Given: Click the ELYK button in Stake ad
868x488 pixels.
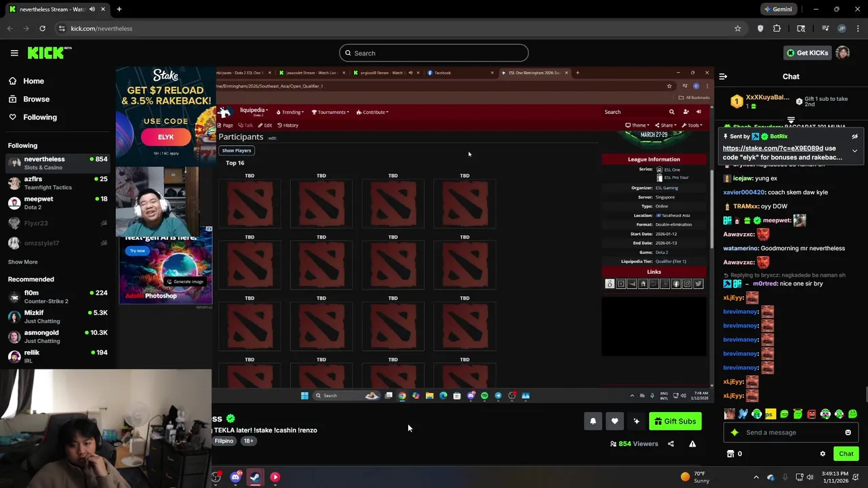Looking at the screenshot, I should pos(166,137).
